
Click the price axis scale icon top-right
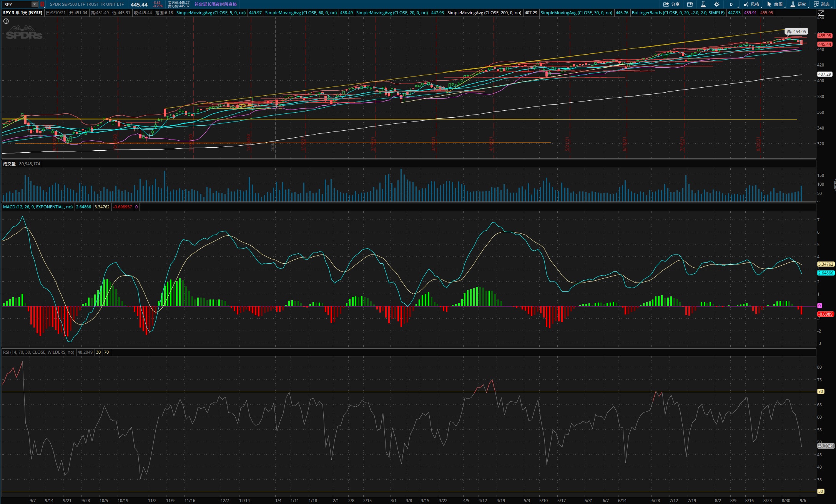point(821,13)
